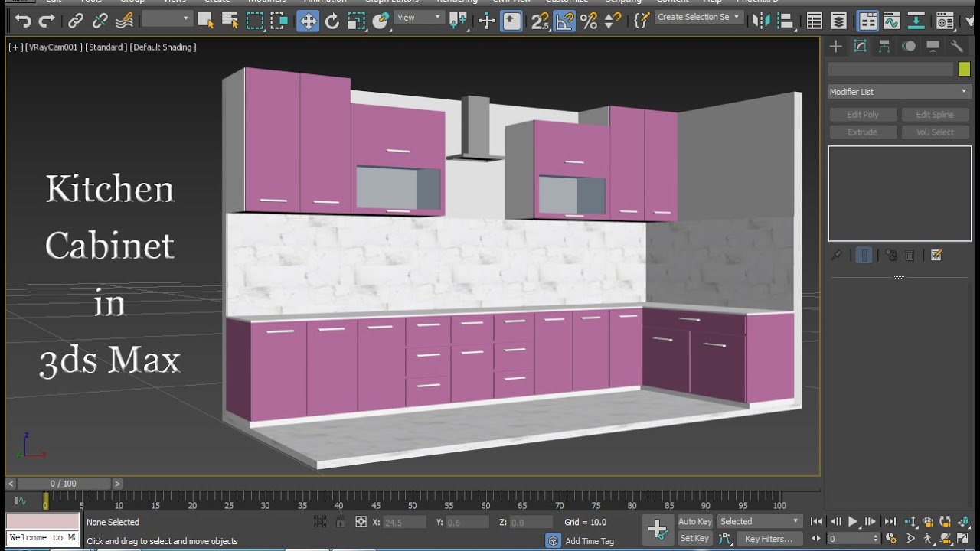Switch to the Display panel tab

pos(933,47)
